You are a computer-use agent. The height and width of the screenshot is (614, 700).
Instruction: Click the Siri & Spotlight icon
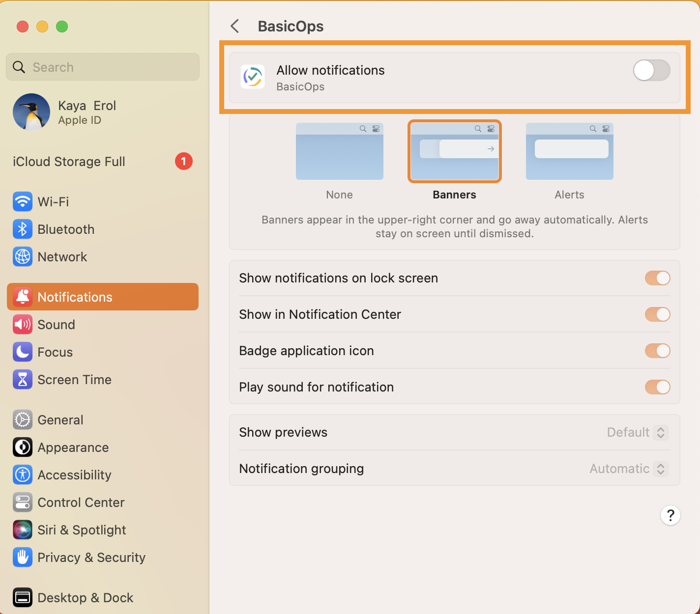pyautogui.click(x=23, y=530)
